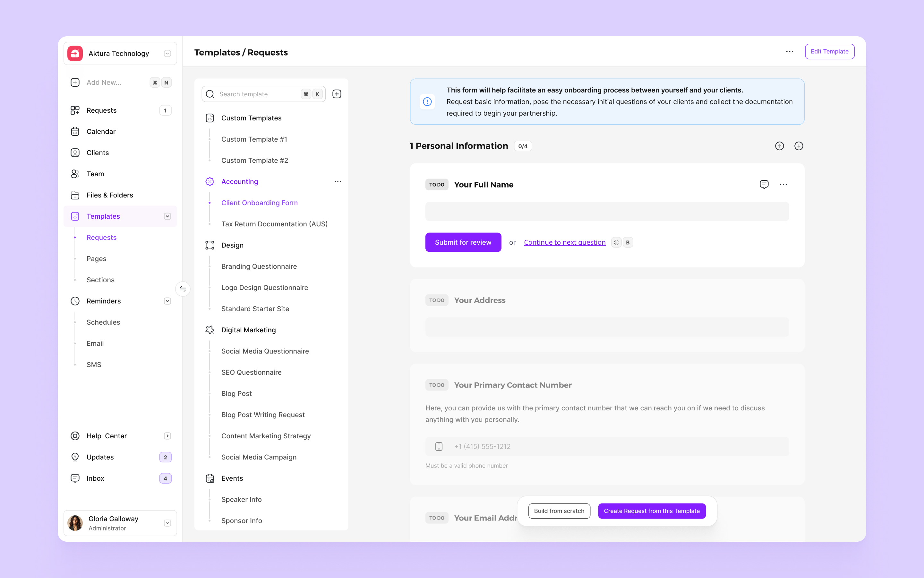The image size is (924, 578).
Task: Expand the Help Center arrow
Action: coord(167,436)
